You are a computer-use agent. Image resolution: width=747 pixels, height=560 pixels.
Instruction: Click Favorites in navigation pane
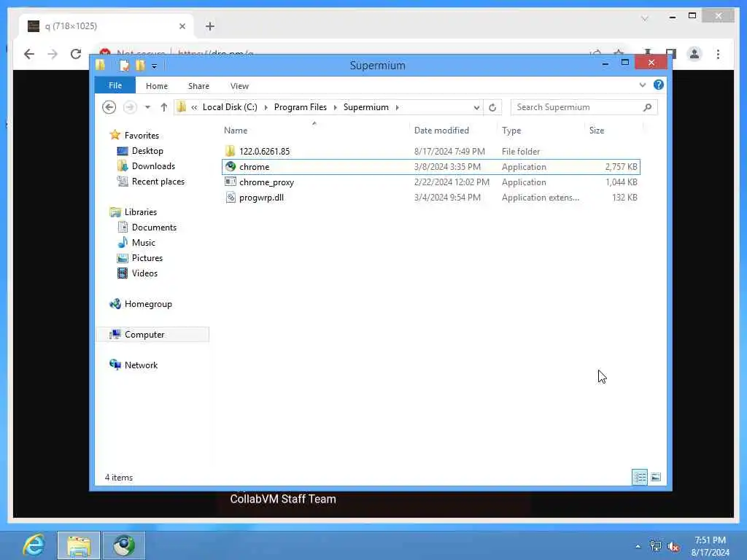142,135
